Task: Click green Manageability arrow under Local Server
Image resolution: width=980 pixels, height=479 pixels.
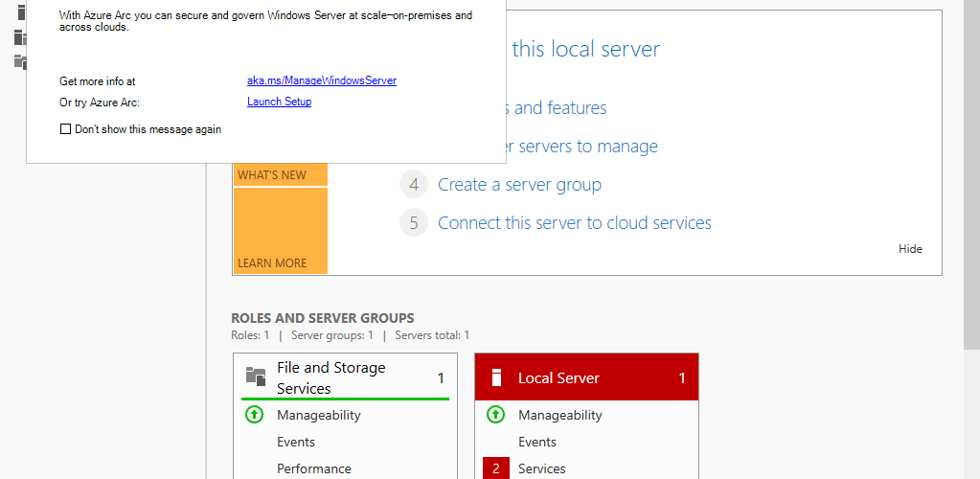Action: [495, 415]
